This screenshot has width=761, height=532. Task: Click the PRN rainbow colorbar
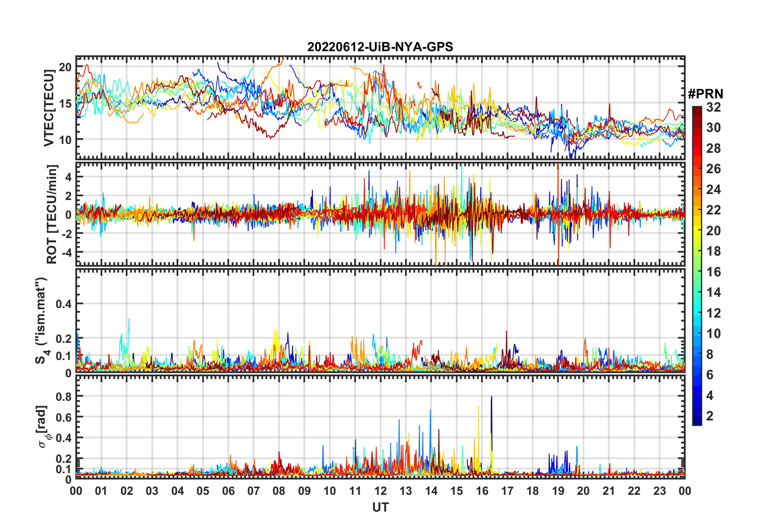pyautogui.click(x=697, y=266)
